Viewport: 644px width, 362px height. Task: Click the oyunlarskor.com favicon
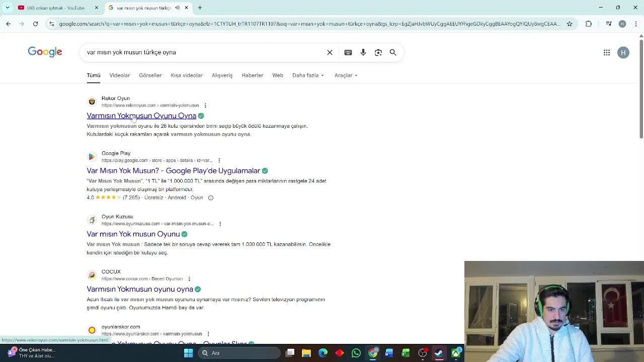[92, 330]
